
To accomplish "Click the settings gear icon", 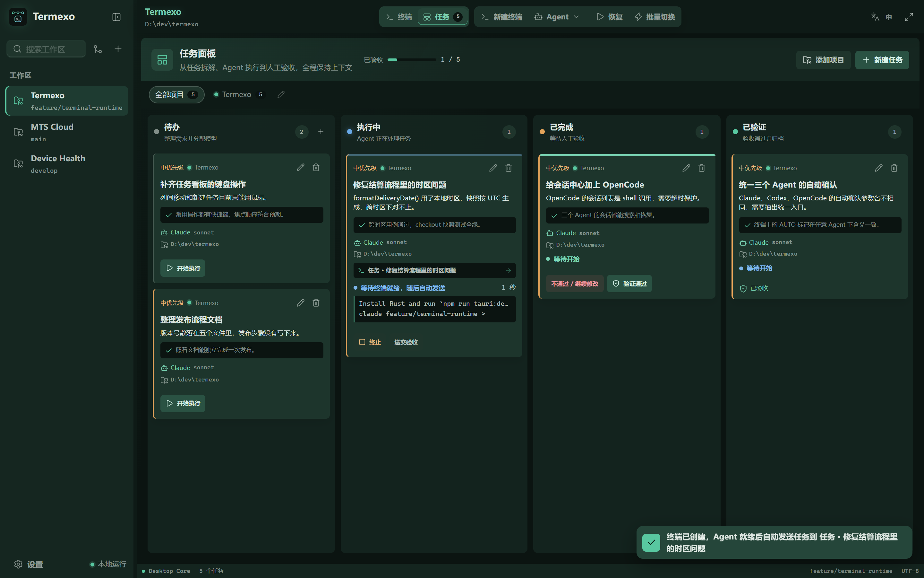I will coord(18,564).
